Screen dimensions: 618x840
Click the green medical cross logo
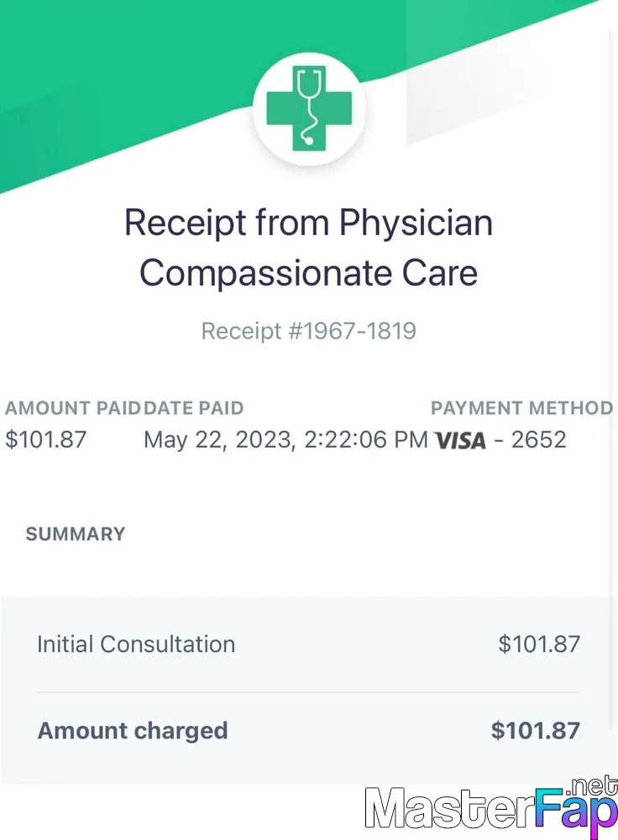[309, 108]
